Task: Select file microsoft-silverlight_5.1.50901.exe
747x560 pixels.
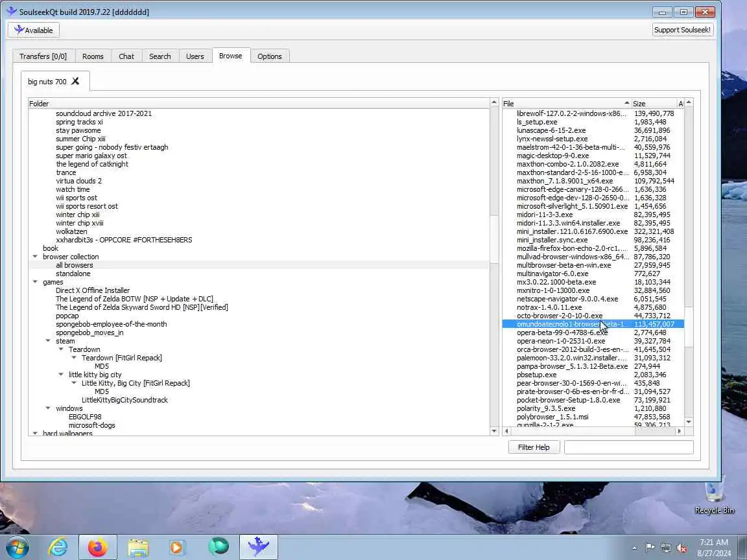Action: coord(572,206)
